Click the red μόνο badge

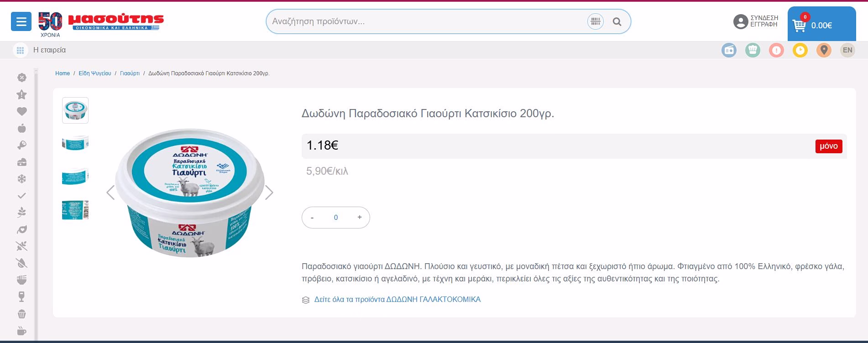click(x=829, y=146)
